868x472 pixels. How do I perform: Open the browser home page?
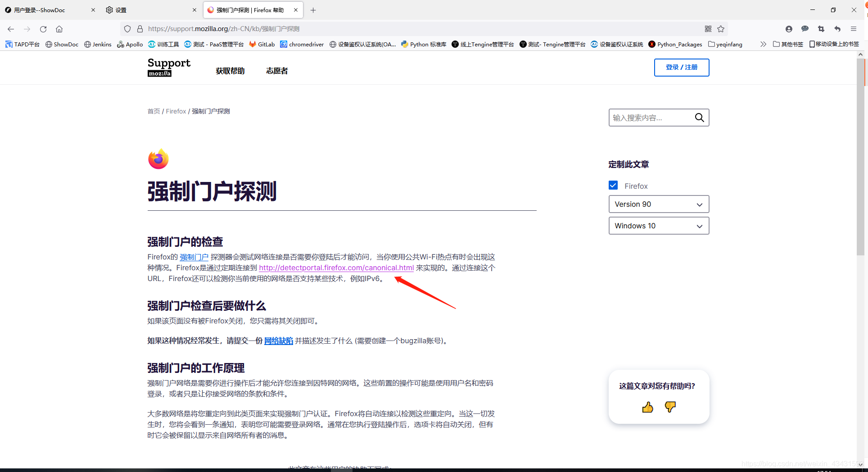coord(59,29)
